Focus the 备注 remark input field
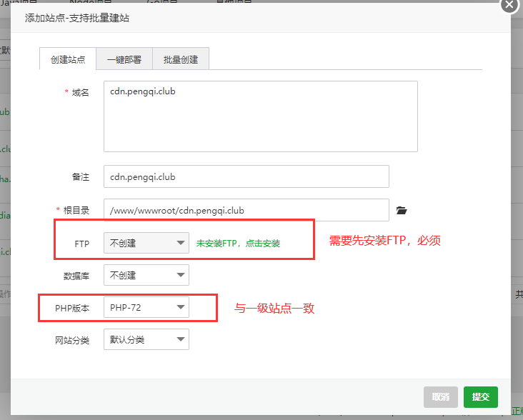 pyautogui.click(x=246, y=176)
